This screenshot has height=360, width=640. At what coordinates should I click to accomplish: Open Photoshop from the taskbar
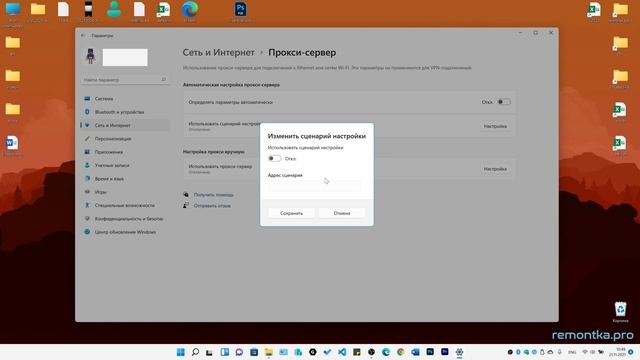pos(430,352)
